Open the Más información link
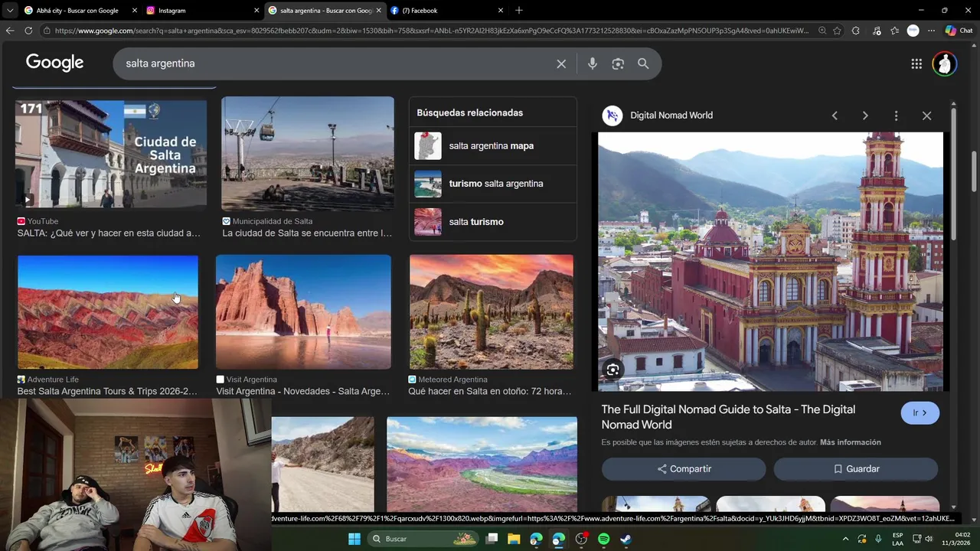Viewport: 980px width, 551px height. [851, 442]
